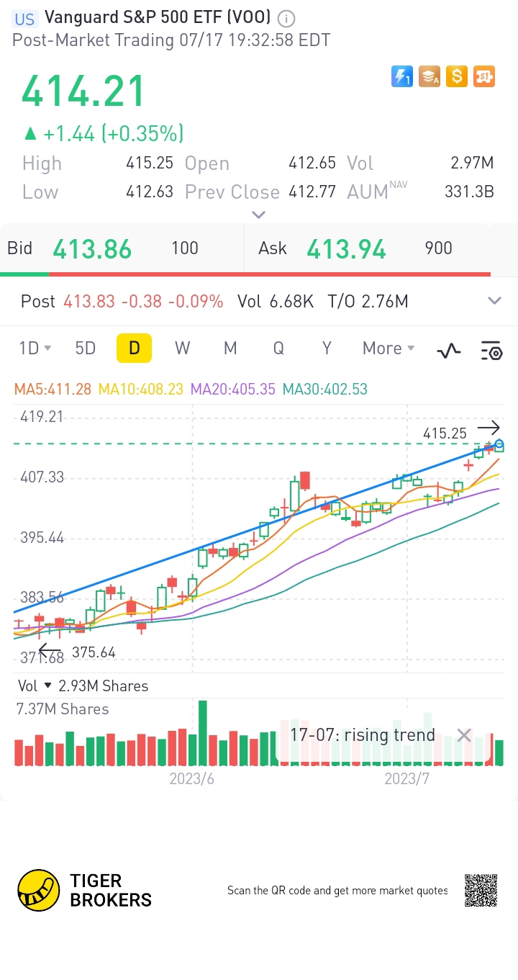Image resolution: width=518 pixels, height=980 pixels.
Task: Tap the info icon beside VOO title
Action: (x=286, y=19)
